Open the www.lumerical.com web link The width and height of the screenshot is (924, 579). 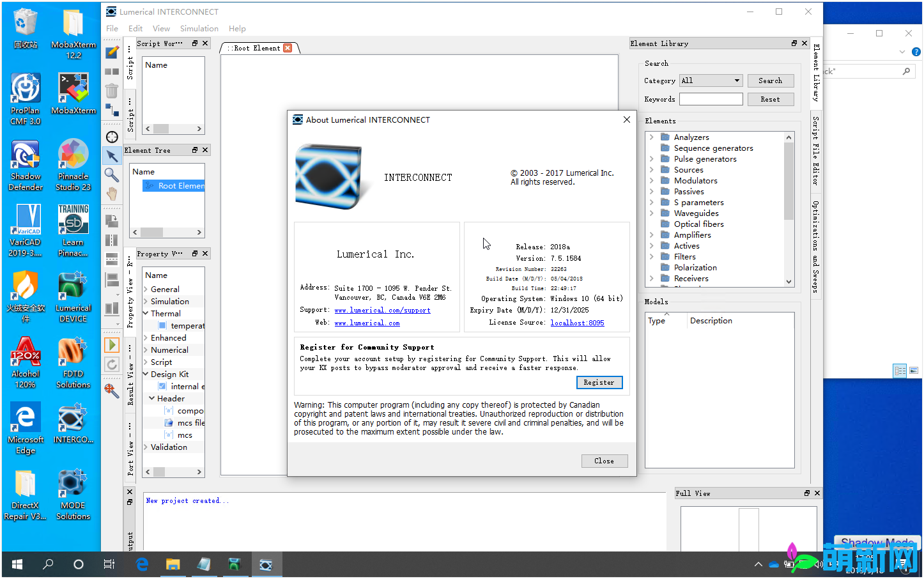tap(367, 323)
